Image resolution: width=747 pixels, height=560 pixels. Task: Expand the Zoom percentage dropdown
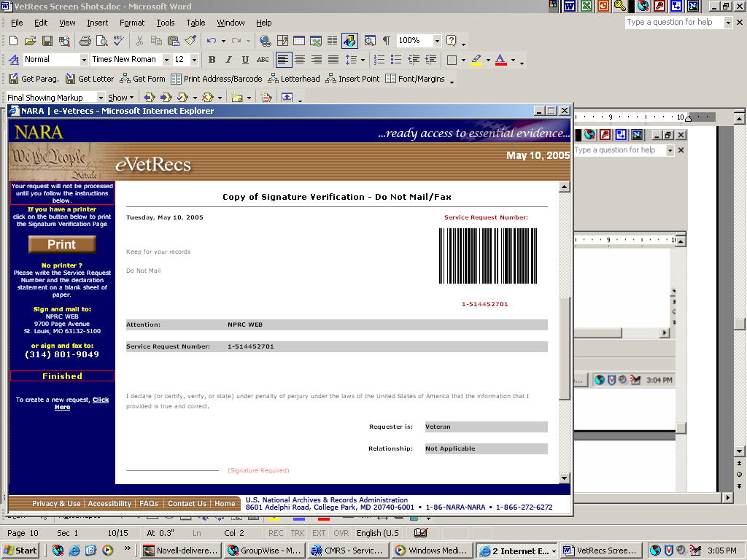pos(437,41)
